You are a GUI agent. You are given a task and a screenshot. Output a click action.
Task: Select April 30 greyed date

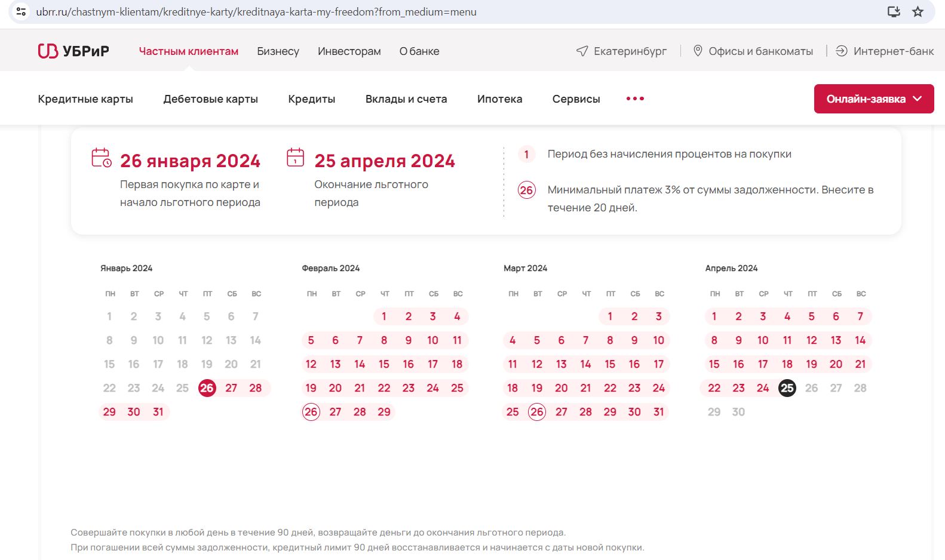pos(739,412)
